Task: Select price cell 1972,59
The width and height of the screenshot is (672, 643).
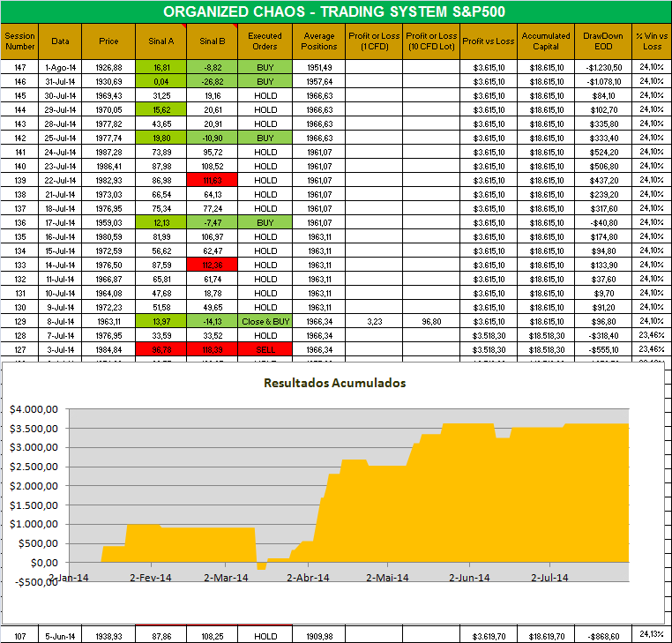Action: pyautogui.click(x=108, y=251)
